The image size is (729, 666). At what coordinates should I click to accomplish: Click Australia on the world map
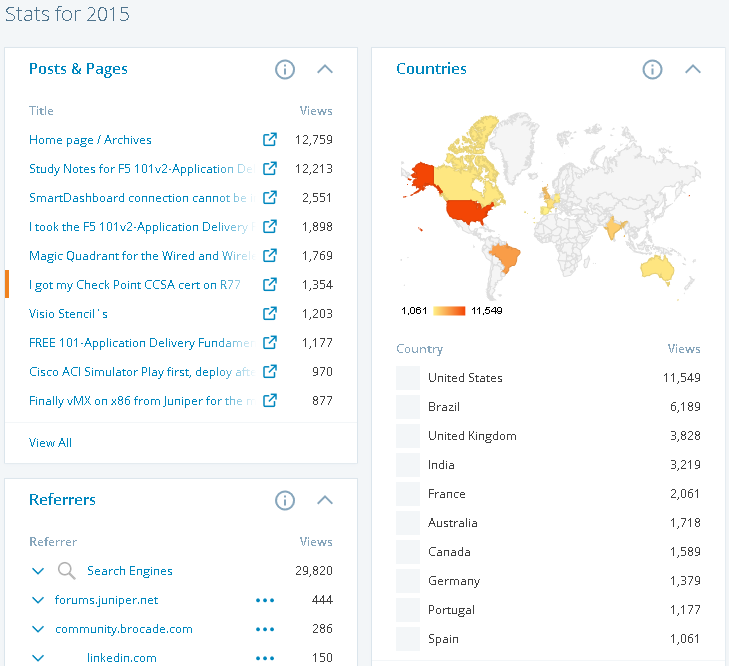point(657,269)
